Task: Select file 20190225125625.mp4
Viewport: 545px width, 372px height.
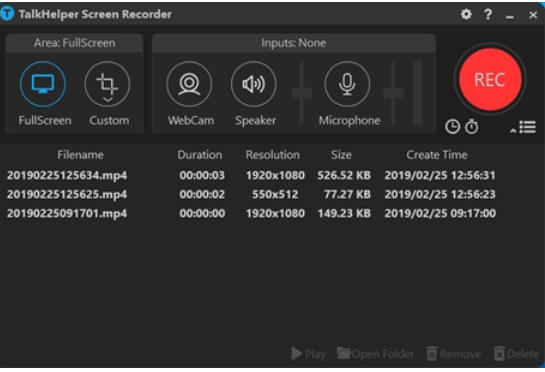Action: coord(67,194)
